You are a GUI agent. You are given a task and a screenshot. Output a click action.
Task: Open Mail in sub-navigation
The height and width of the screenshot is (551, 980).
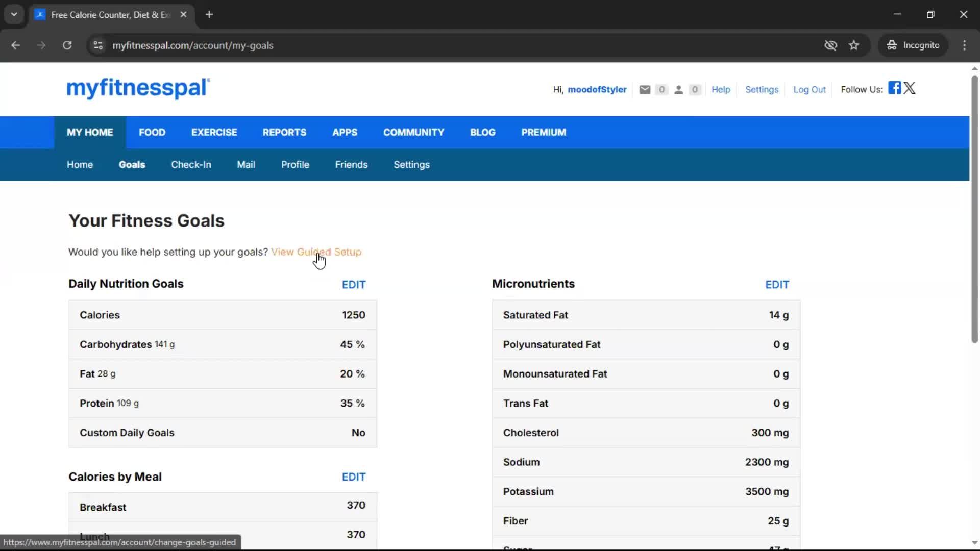[x=246, y=165]
